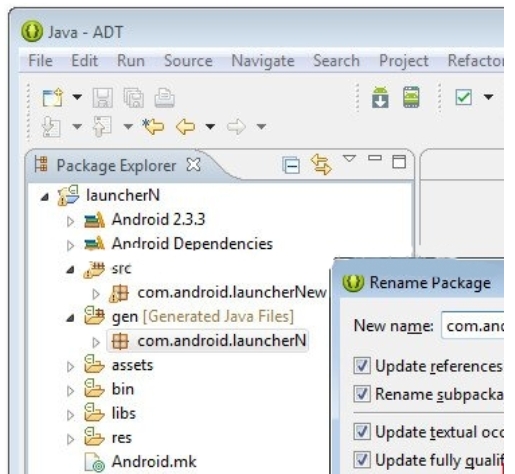Viewport: 515px width, 474px height.
Task: Open the Android Virtual Device Manager icon
Action: (x=411, y=97)
